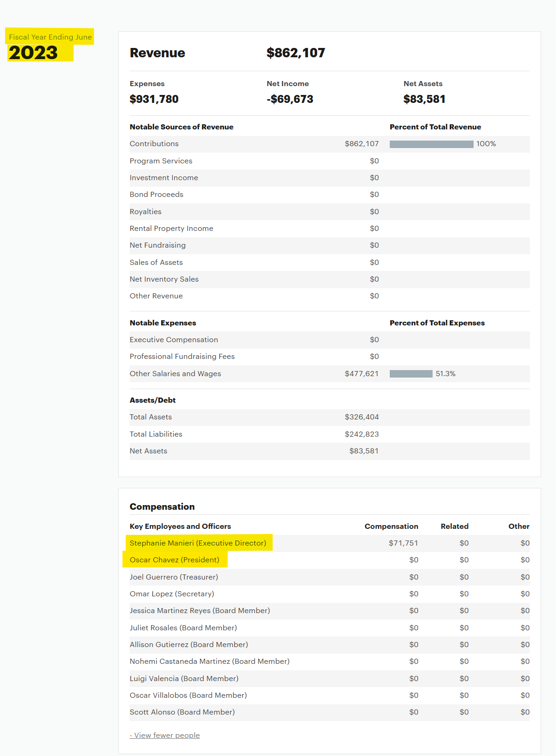Viewport: 556px width, 756px height.
Task: Click the Contributions 100% revenue bar
Action: [431, 144]
